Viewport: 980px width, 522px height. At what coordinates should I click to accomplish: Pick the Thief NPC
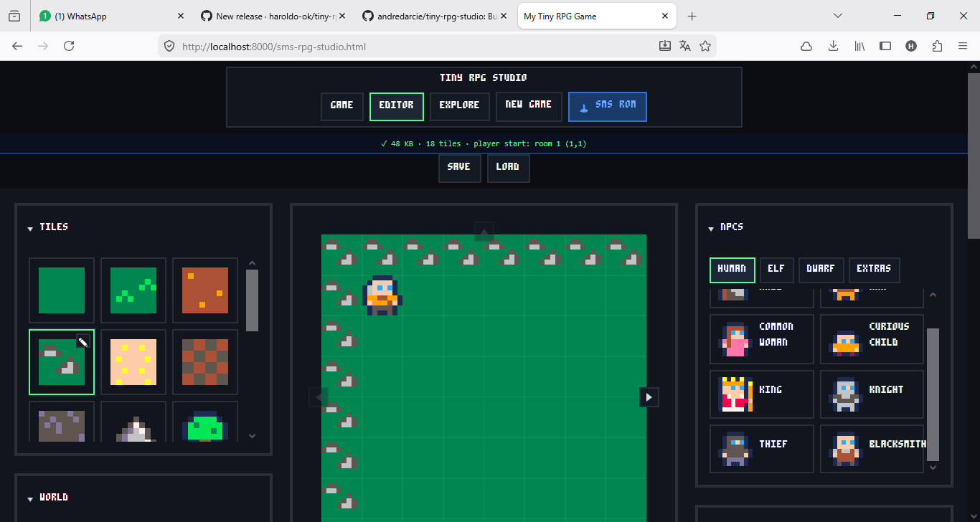click(x=762, y=449)
